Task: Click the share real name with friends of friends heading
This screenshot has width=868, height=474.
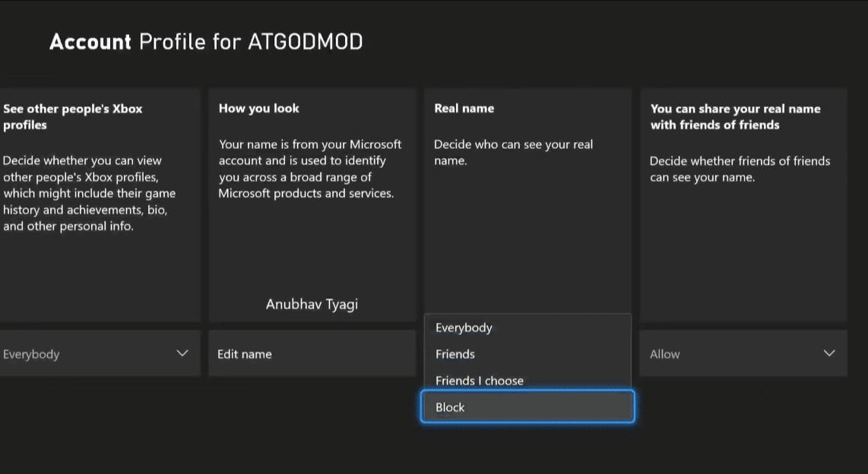Action: click(x=735, y=117)
